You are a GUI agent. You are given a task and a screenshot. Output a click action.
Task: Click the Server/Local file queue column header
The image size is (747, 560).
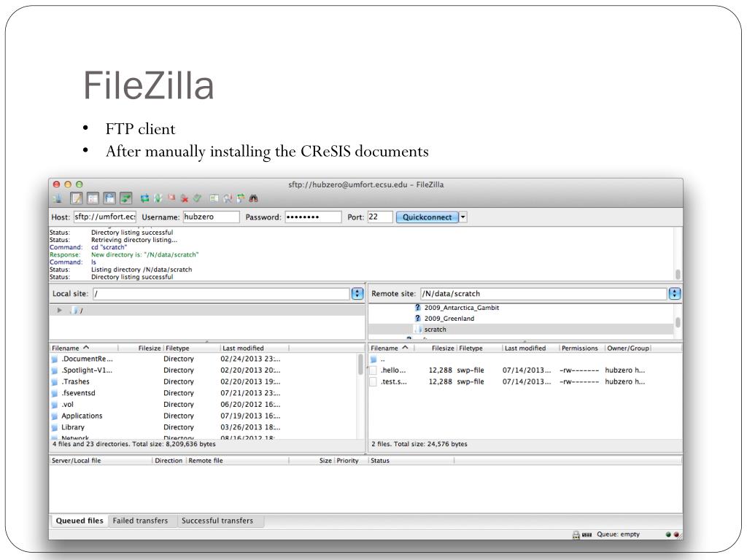click(101, 461)
